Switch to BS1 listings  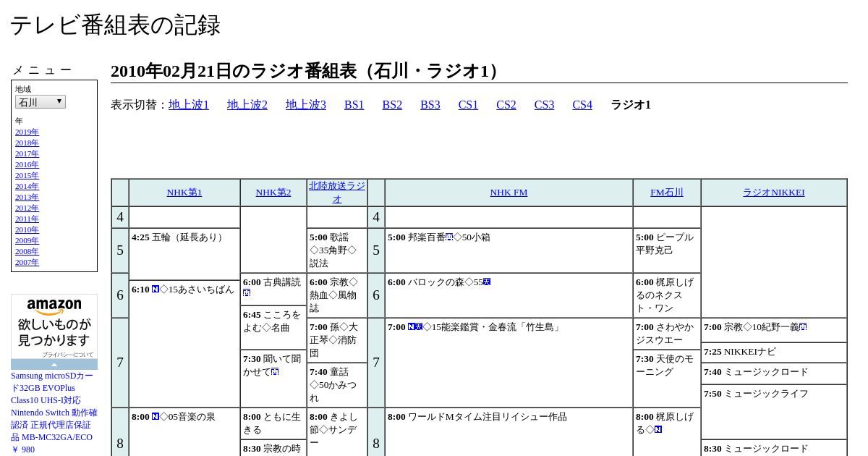(354, 105)
